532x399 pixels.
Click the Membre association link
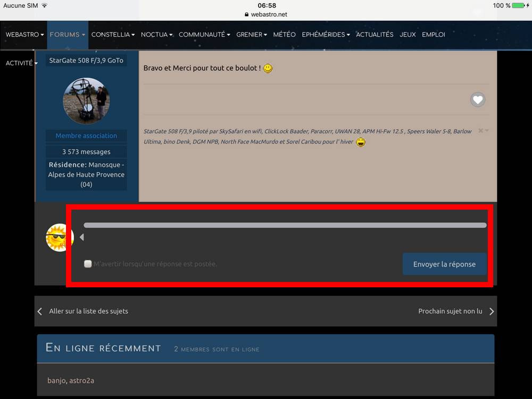[86, 136]
